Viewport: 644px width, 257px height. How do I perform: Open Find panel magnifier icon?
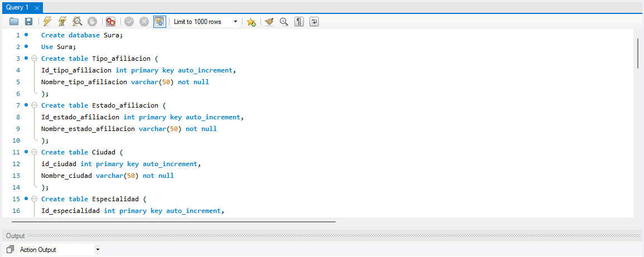pyautogui.click(x=284, y=22)
